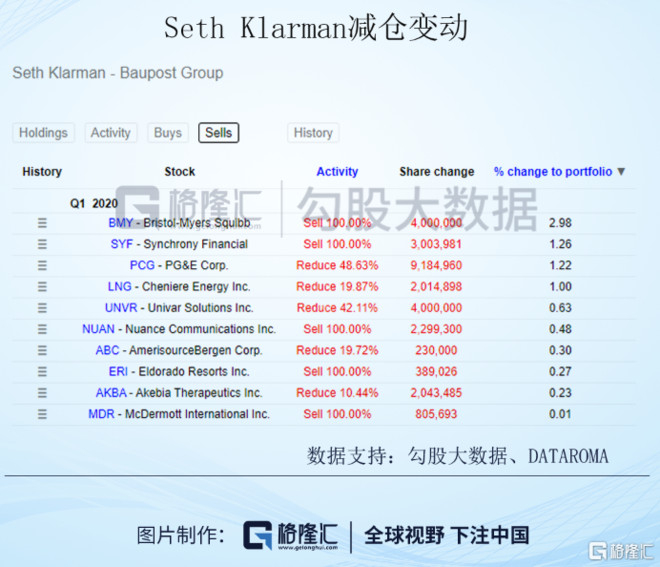Click 'Reduce 10.44%' activity cell

pos(337,393)
